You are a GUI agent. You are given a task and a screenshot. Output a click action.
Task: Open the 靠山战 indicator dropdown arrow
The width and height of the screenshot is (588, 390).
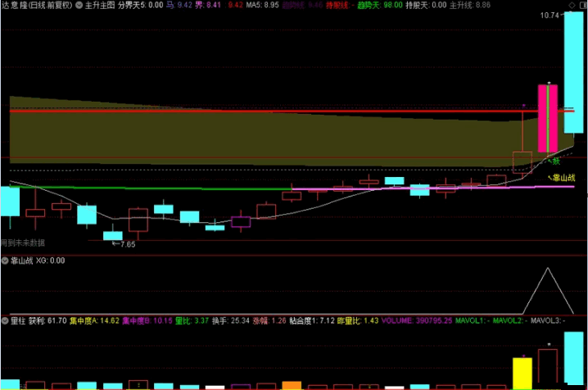(5, 261)
